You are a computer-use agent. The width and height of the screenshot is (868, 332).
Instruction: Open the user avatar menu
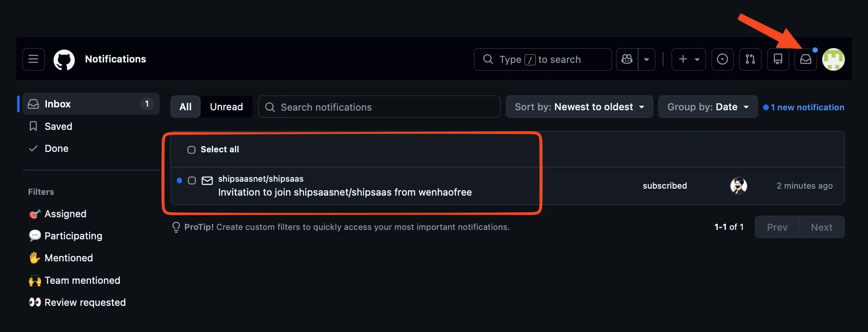833,59
